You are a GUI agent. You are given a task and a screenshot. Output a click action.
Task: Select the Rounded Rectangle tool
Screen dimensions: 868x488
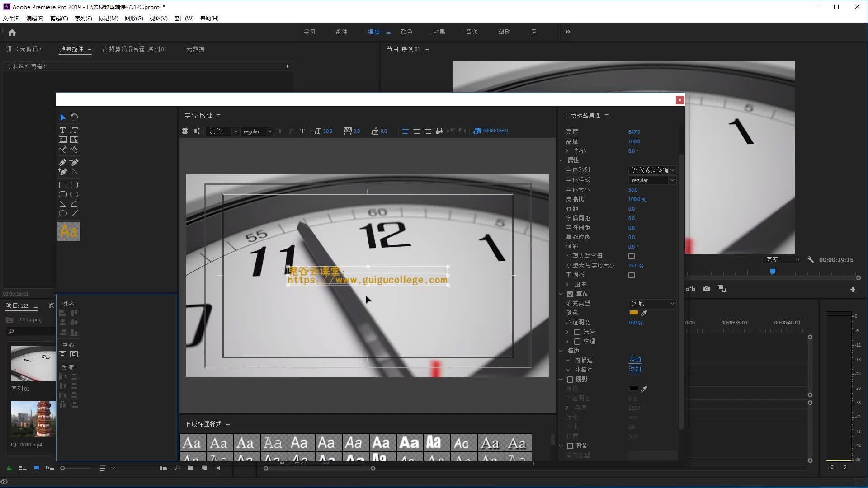pyautogui.click(x=74, y=194)
